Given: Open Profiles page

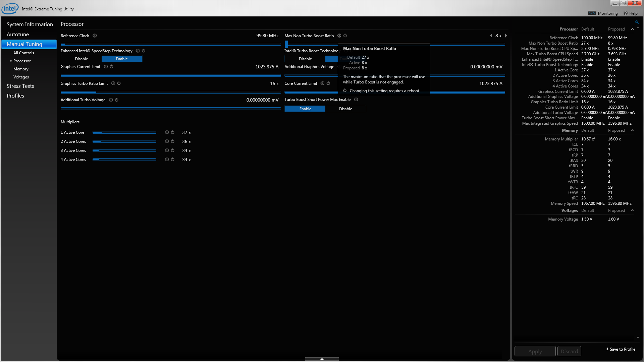Looking at the screenshot, I should click(x=15, y=96).
